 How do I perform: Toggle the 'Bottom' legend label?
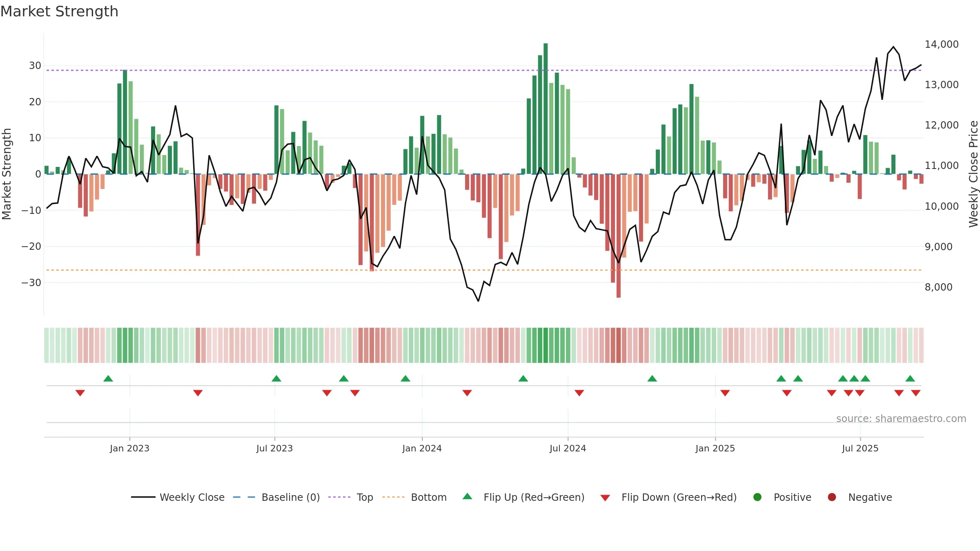click(x=429, y=497)
